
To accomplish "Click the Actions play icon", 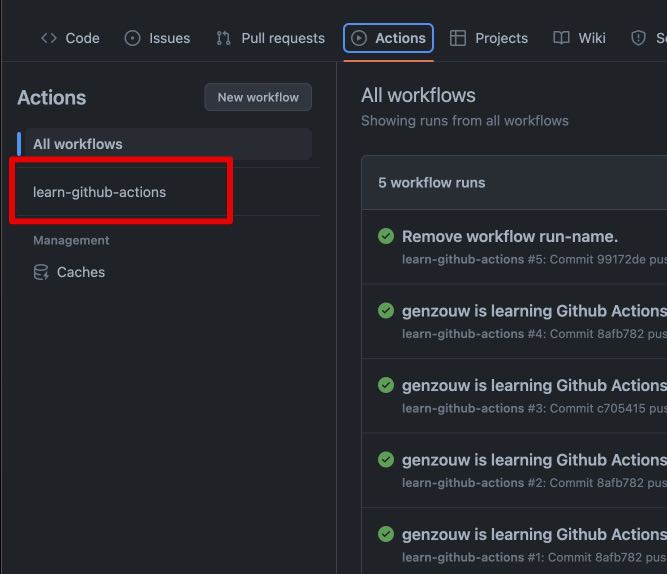I will [359, 38].
